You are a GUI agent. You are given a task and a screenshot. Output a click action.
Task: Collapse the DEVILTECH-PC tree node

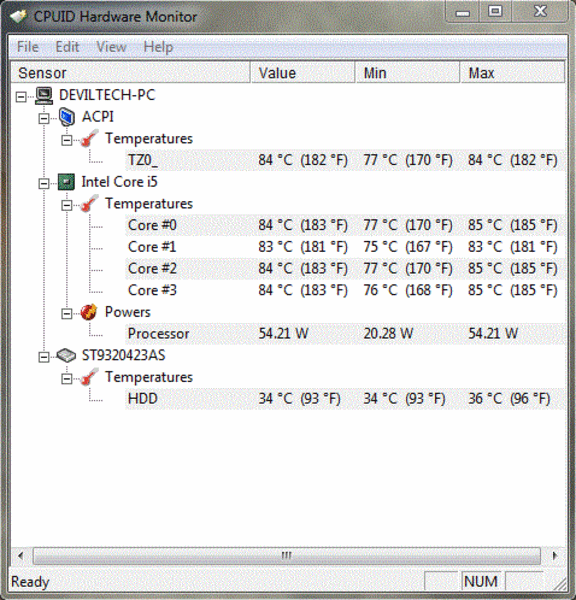(21, 97)
